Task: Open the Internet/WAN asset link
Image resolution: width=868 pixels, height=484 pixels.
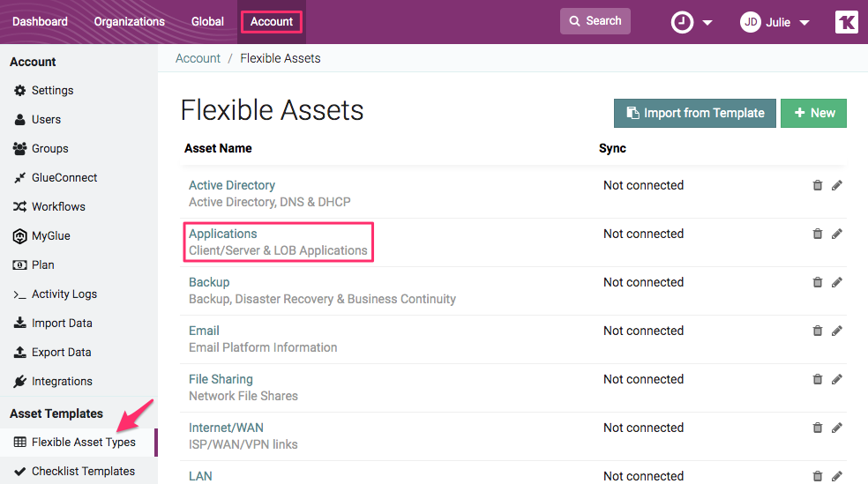Action: [x=226, y=428]
